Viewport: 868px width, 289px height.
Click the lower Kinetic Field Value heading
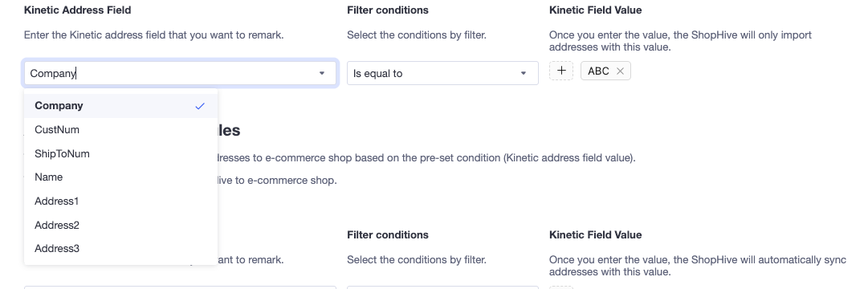pyautogui.click(x=595, y=234)
